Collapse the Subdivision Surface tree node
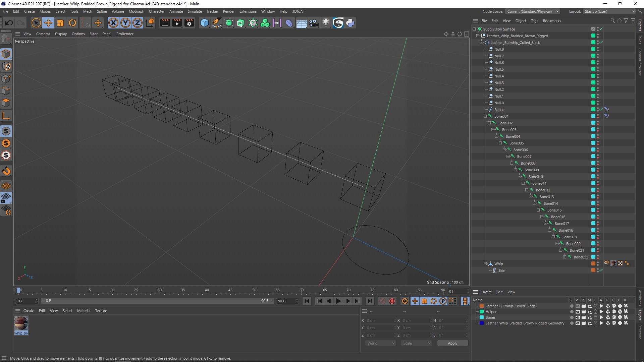644x362 pixels. point(474,29)
